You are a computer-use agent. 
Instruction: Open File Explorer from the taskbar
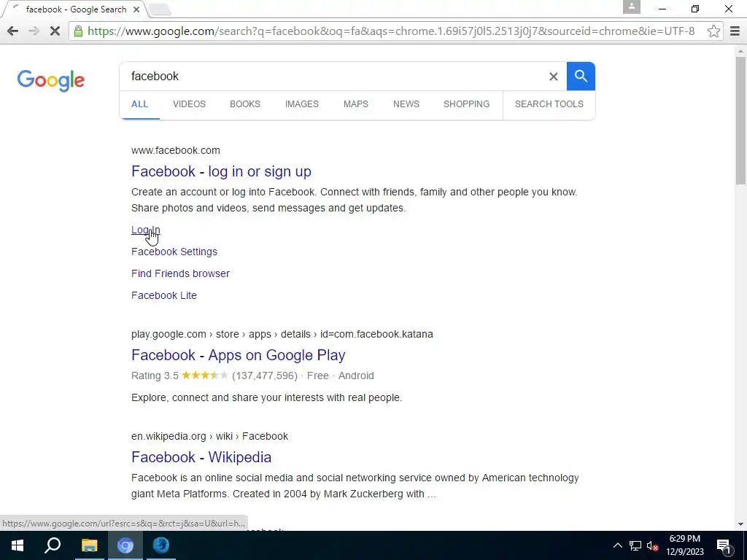(89, 545)
